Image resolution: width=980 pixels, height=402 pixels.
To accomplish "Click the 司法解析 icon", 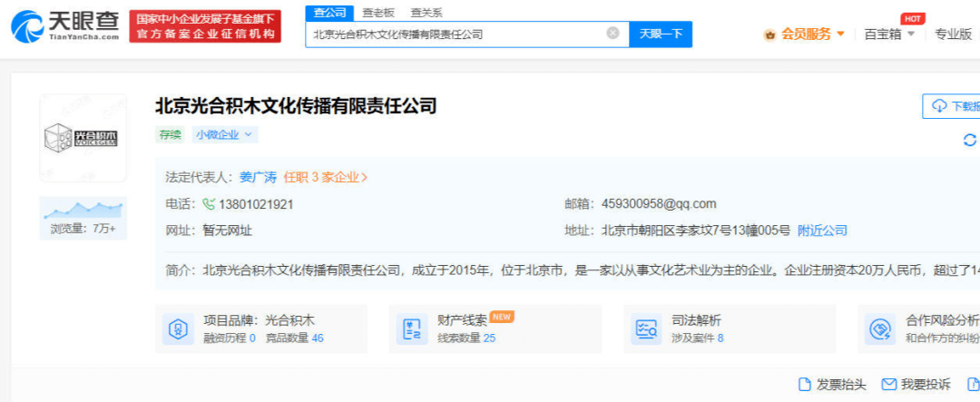I will pos(646,328).
